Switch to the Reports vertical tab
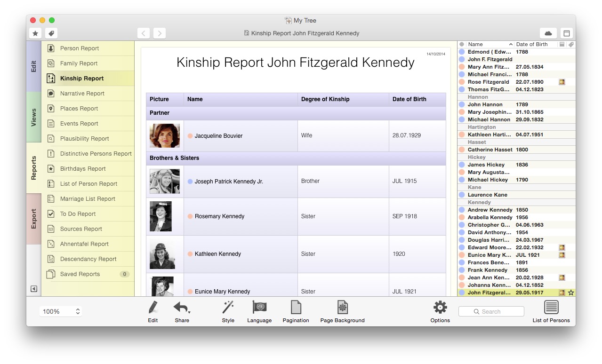 [34, 168]
